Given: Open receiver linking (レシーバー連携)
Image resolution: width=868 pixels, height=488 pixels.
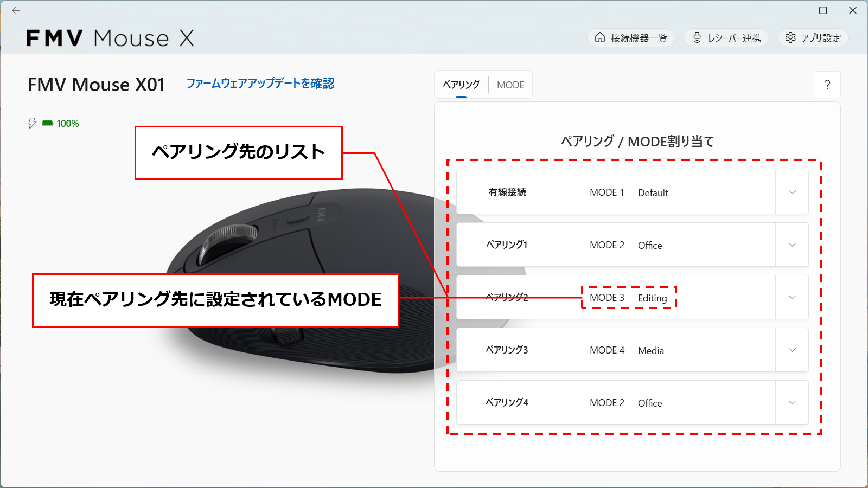Looking at the screenshot, I should (x=726, y=37).
